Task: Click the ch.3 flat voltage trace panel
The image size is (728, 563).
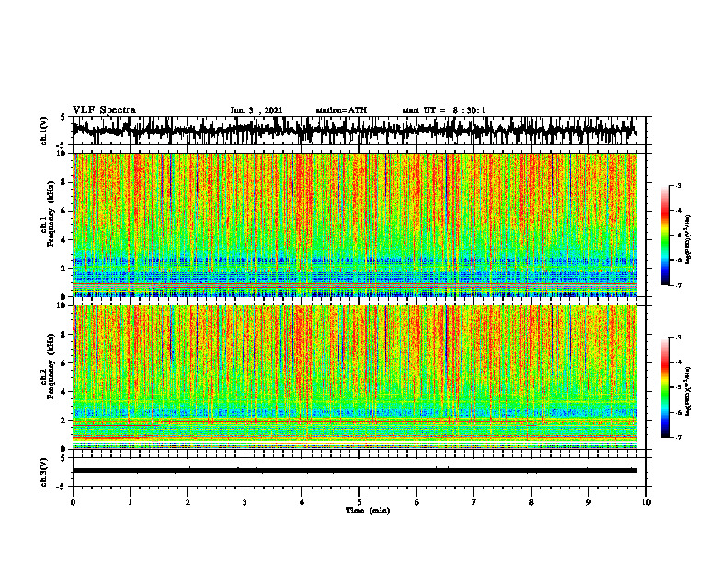Action: click(x=358, y=472)
